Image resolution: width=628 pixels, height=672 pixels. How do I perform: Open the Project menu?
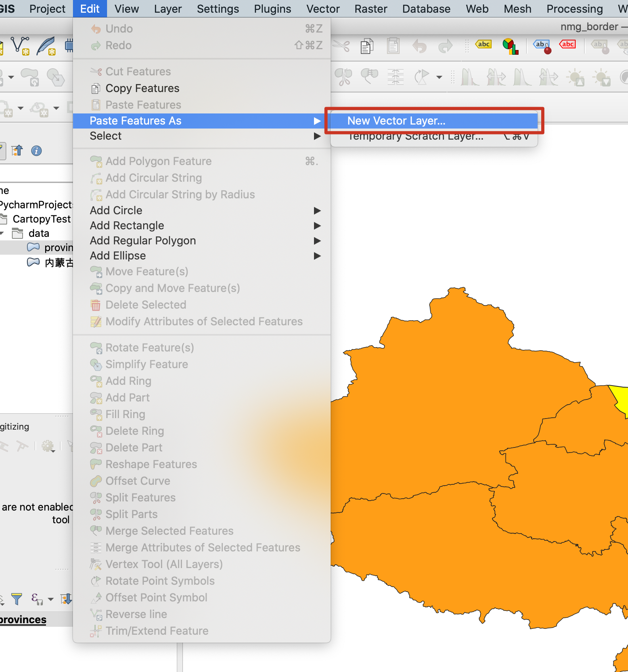(47, 9)
